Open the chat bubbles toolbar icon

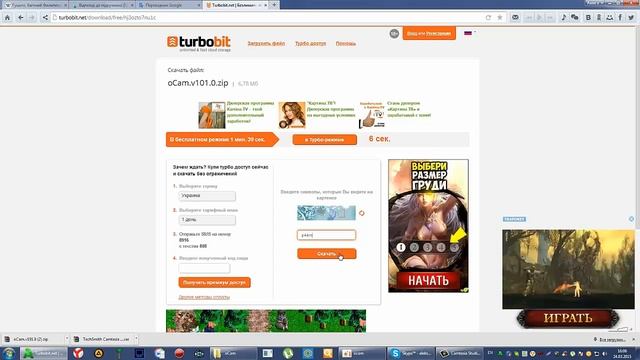(x=575, y=18)
